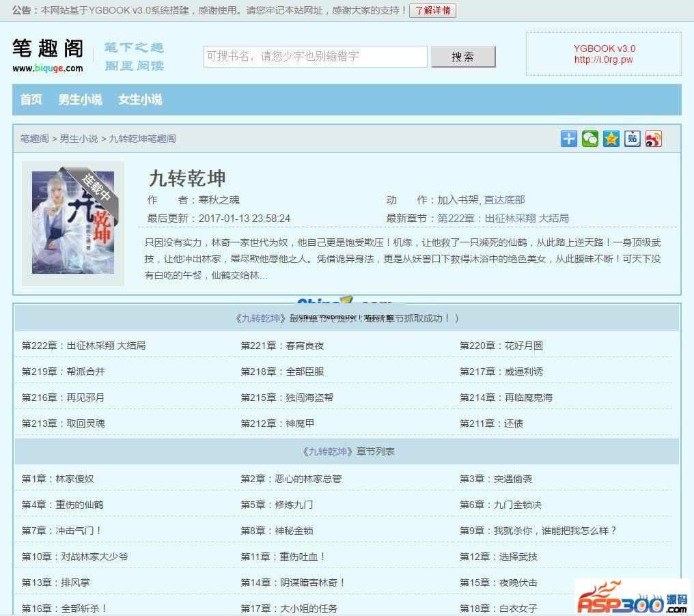Open 第218章：全部臣服

pos(282,372)
